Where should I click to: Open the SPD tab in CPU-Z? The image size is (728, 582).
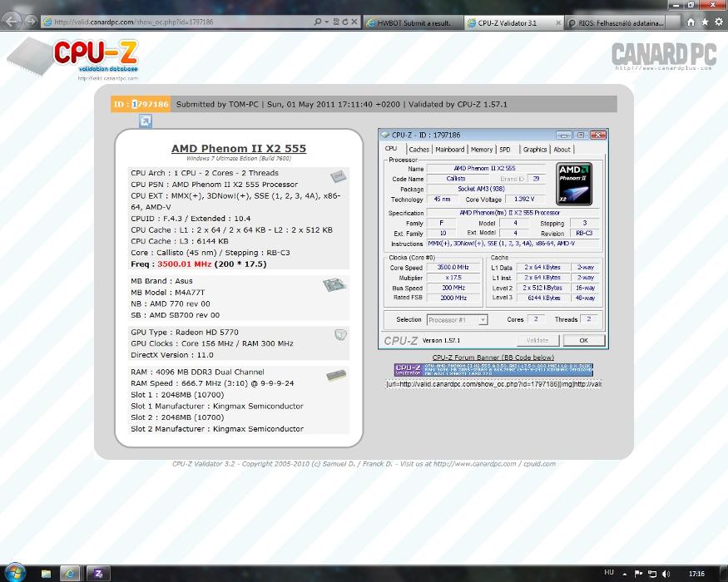[x=505, y=150]
